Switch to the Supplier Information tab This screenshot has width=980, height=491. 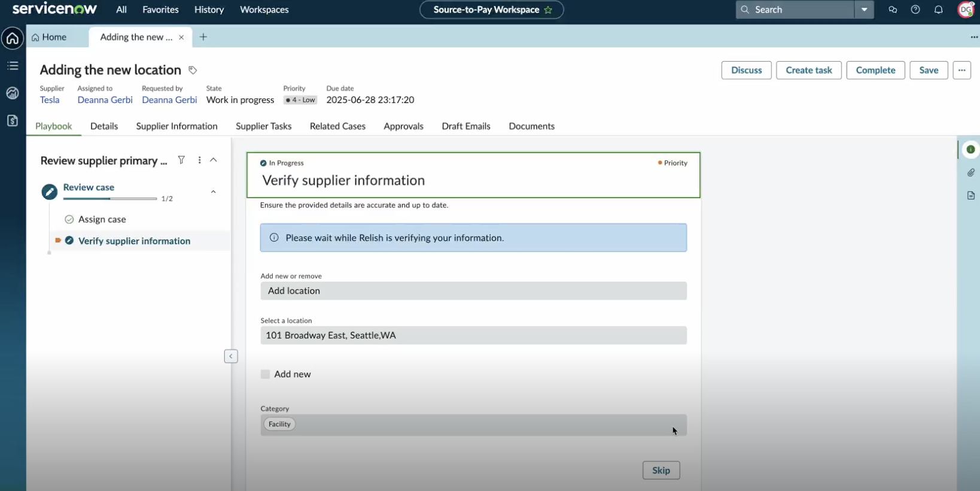[176, 126]
